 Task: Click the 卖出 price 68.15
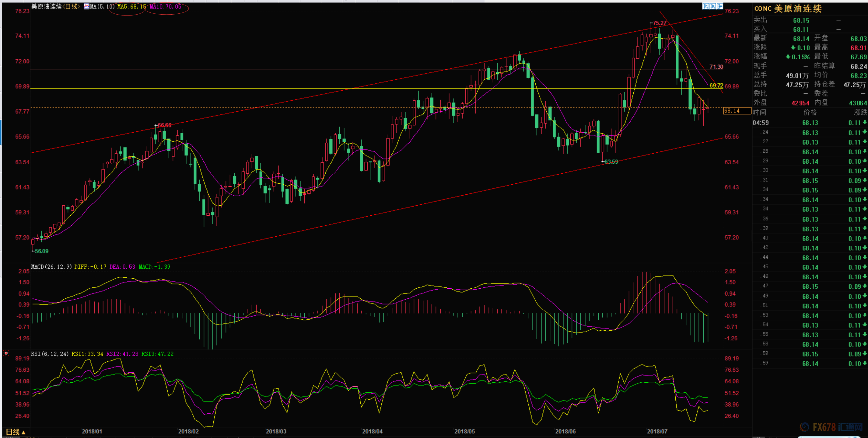(801, 21)
